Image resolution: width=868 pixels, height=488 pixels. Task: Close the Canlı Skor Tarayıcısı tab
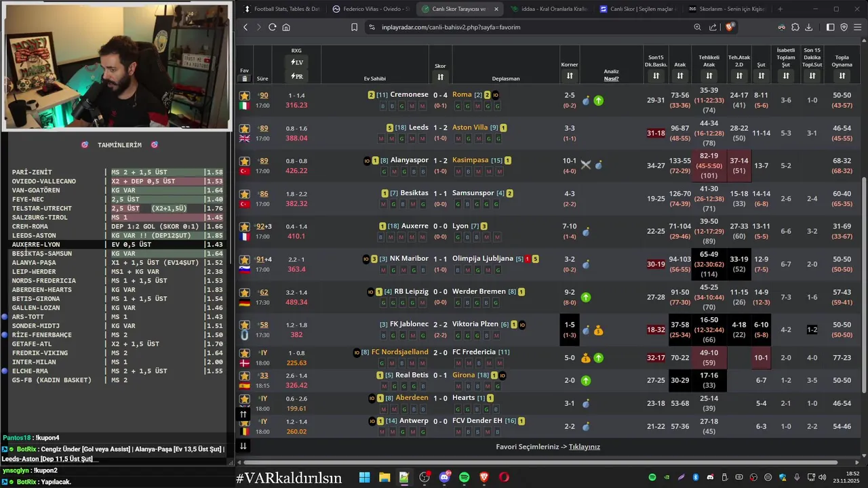pyautogui.click(x=496, y=9)
